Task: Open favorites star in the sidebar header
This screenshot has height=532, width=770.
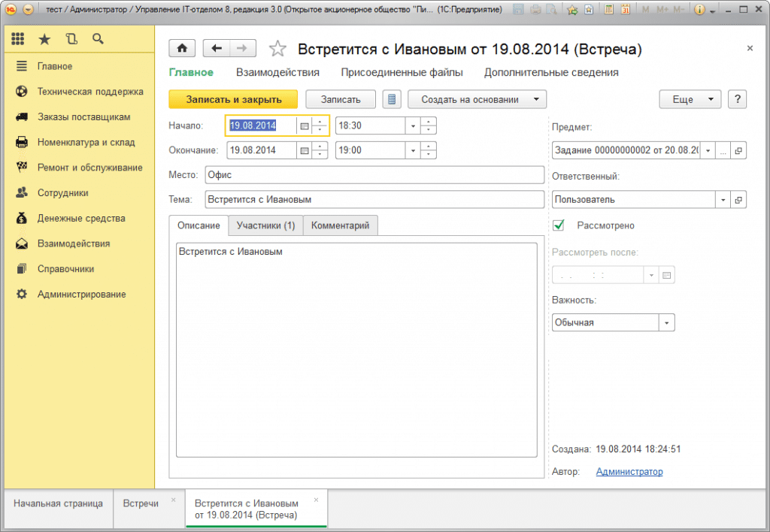Action: 44,39
